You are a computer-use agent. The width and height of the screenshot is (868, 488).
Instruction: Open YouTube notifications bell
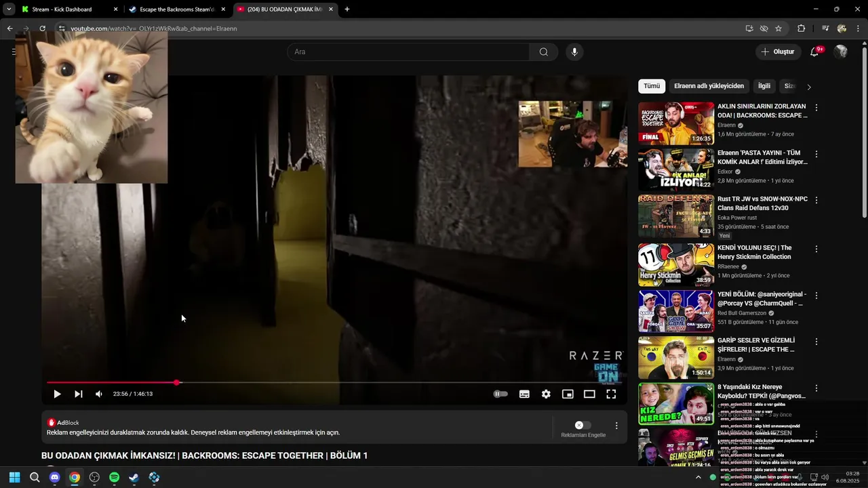coord(815,52)
